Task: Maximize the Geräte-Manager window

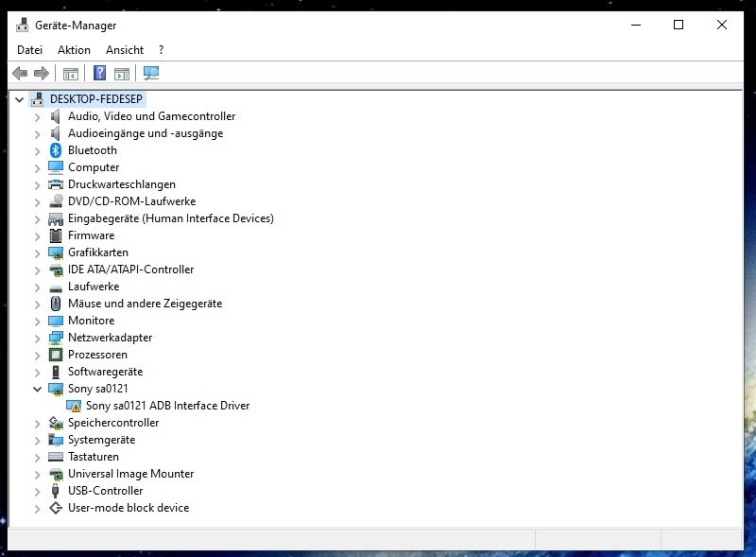Action: 679,25
